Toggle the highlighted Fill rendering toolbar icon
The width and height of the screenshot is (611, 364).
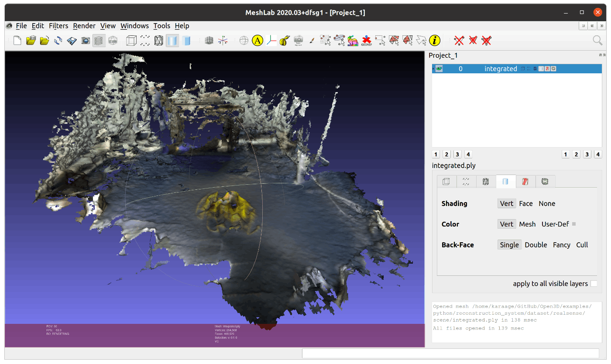[x=172, y=41]
